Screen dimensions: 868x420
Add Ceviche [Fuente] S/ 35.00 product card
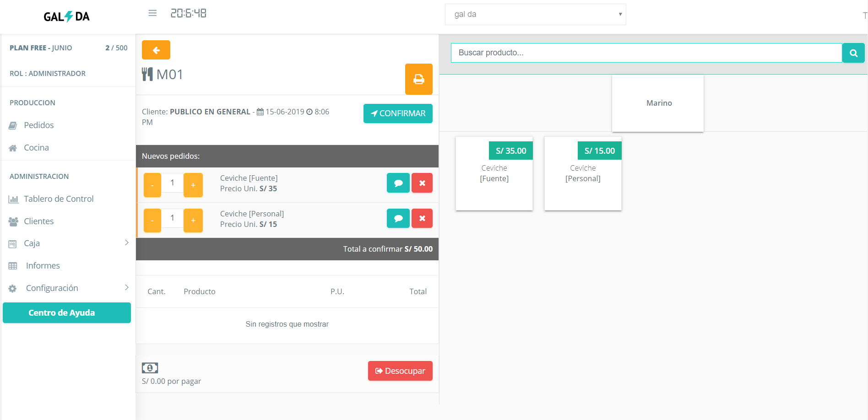[494, 174]
